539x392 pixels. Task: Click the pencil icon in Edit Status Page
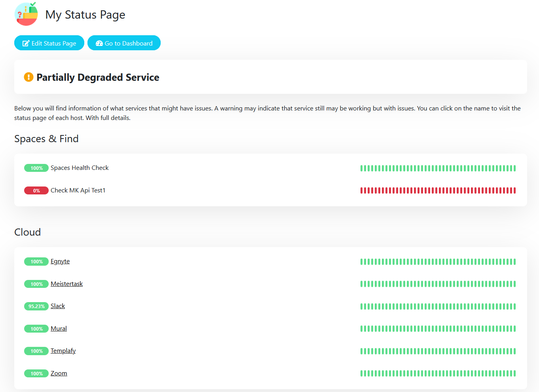pyautogui.click(x=26, y=43)
